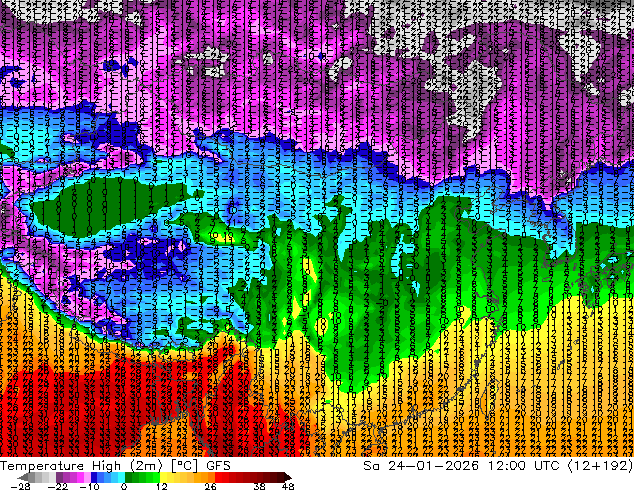This screenshot has height=490, width=634.
Task: Click the "-22" legend label
Action: tap(57, 486)
